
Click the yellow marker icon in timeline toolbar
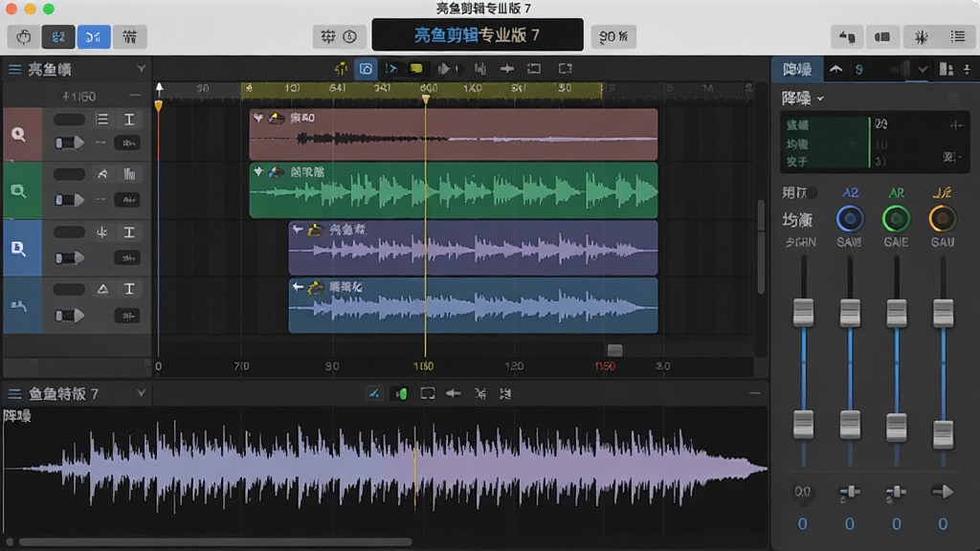pos(416,69)
